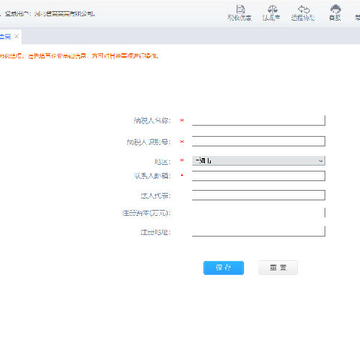
Task: Click the cloud icon in top toolbar
Action: [x=335, y=9]
